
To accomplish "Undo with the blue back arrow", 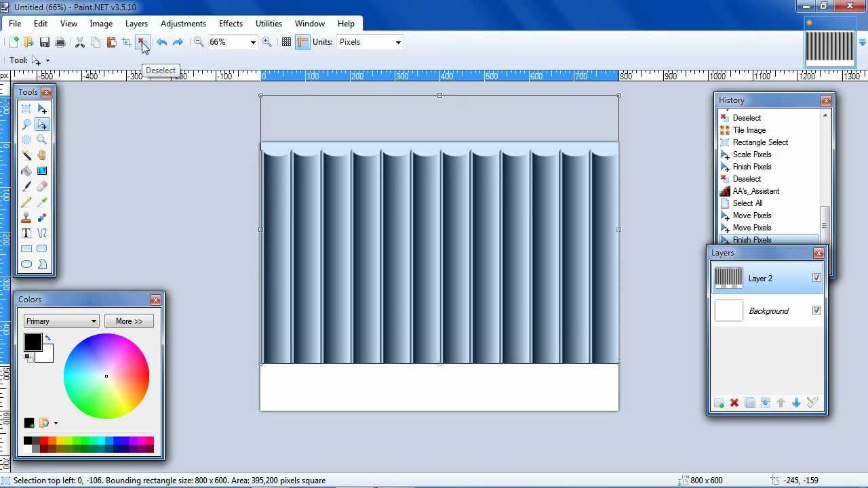I will [162, 42].
